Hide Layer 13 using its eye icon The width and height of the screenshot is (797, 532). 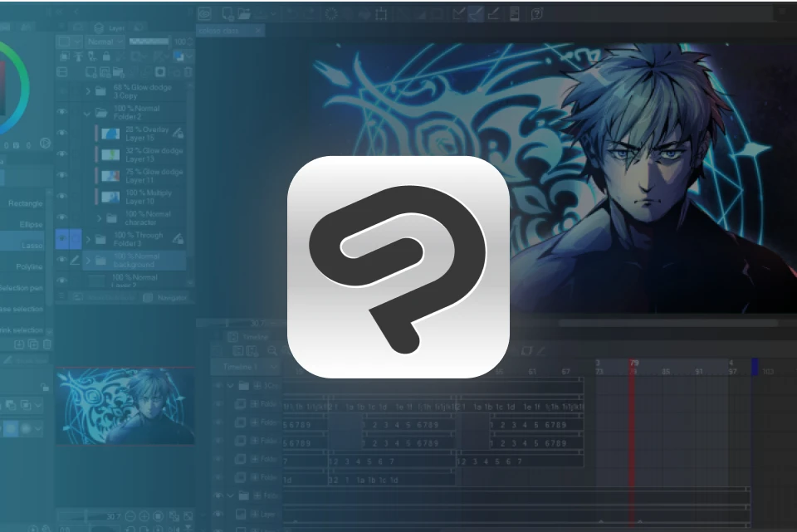pos(62,154)
